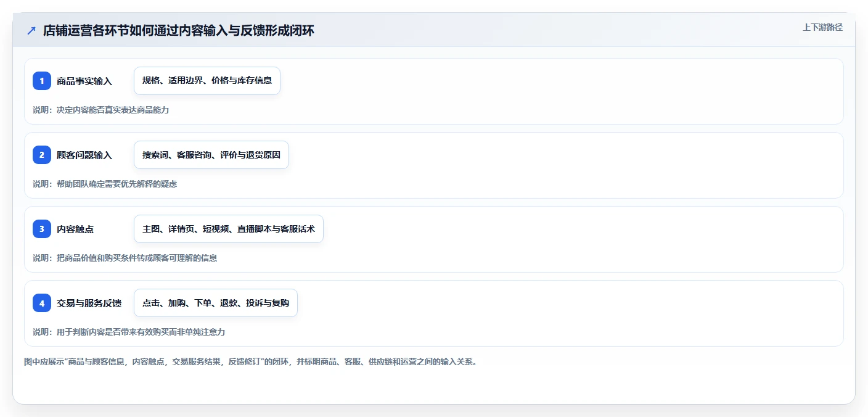The image size is (868, 417).
Task: Click the chip 搜索词、客服咨询、评价与退货原因
Action: tap(211, 155)
